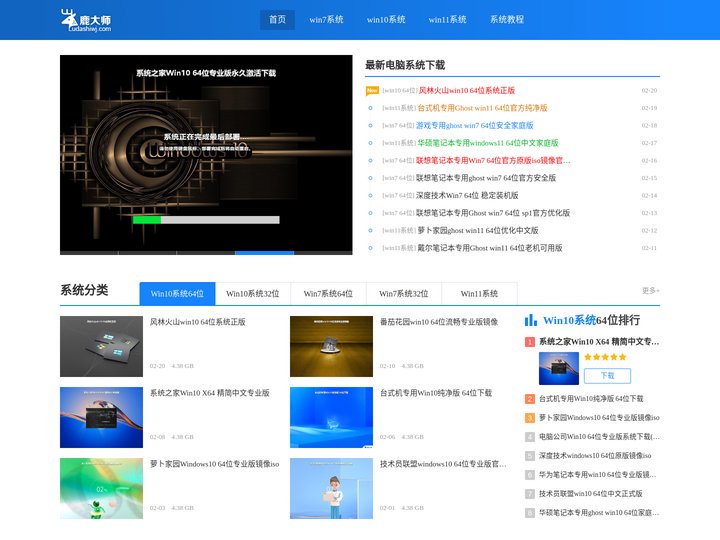Open 联想笔记本专用ghost win7 64位官方安全版 link

pyautogui.click(x=486, y=178)
